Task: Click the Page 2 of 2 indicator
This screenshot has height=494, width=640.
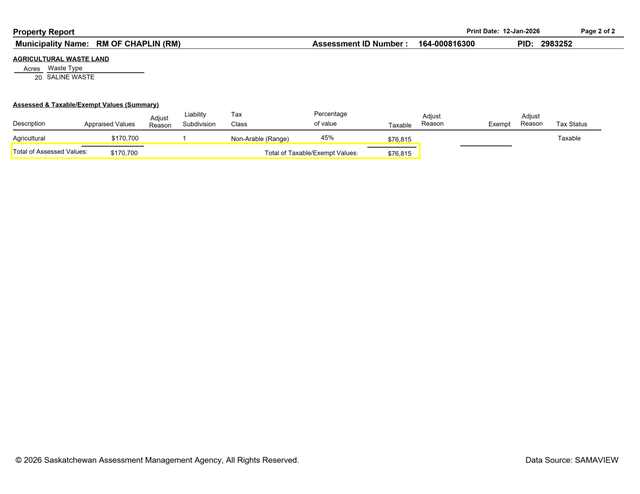Action: (x=597, y=31)
